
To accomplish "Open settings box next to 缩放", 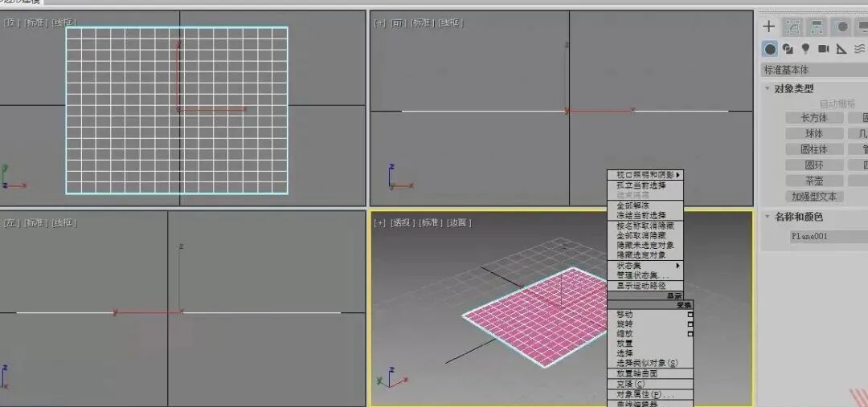I will coord(690,334).
